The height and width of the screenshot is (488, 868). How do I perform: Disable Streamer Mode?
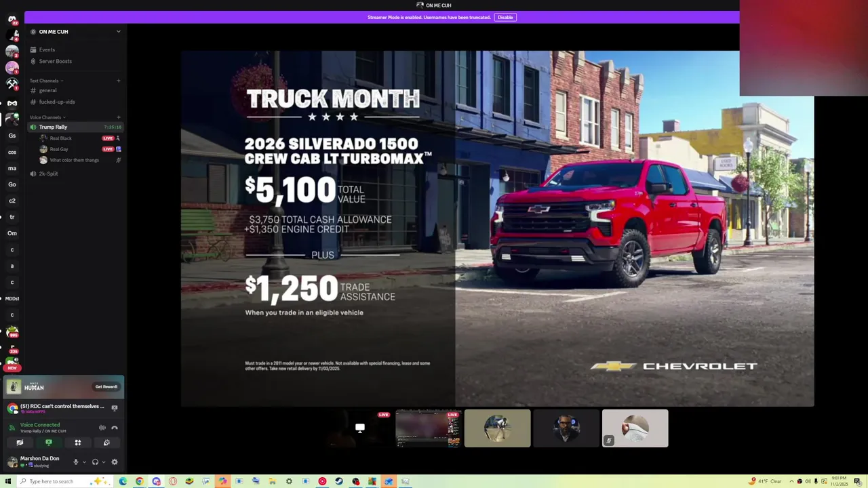pyautogui.click(x=505, y=17)
